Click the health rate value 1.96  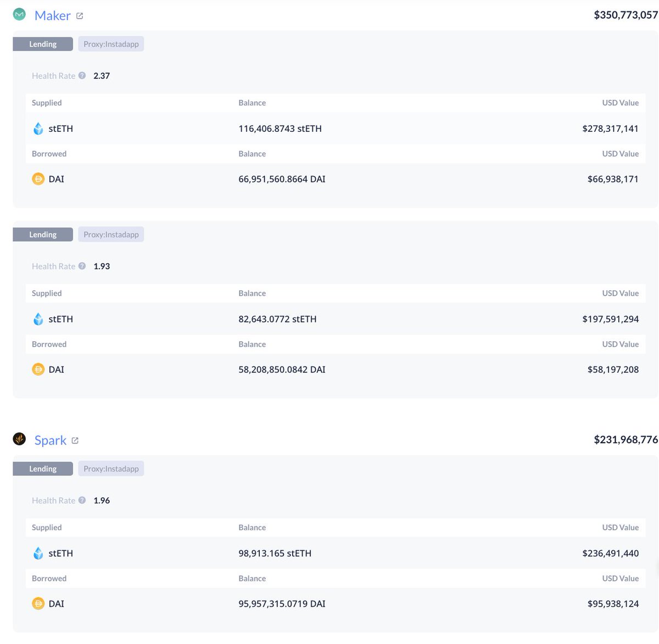(102, 501)
